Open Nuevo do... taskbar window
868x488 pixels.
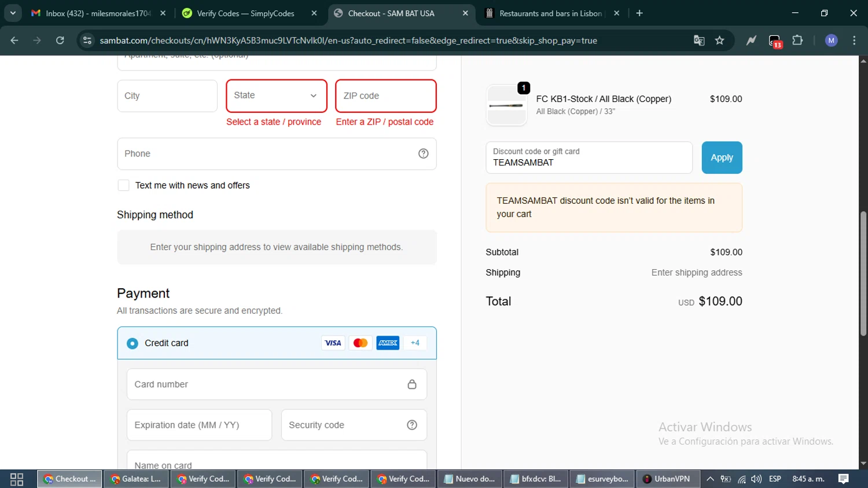pyautogui.click(x=470, y=479)
